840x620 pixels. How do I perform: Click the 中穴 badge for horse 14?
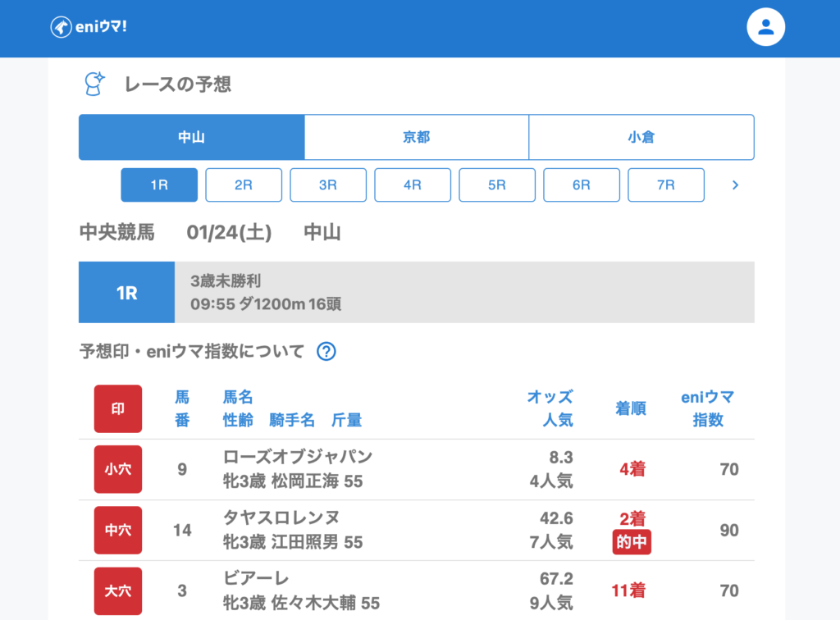point(118,530)
